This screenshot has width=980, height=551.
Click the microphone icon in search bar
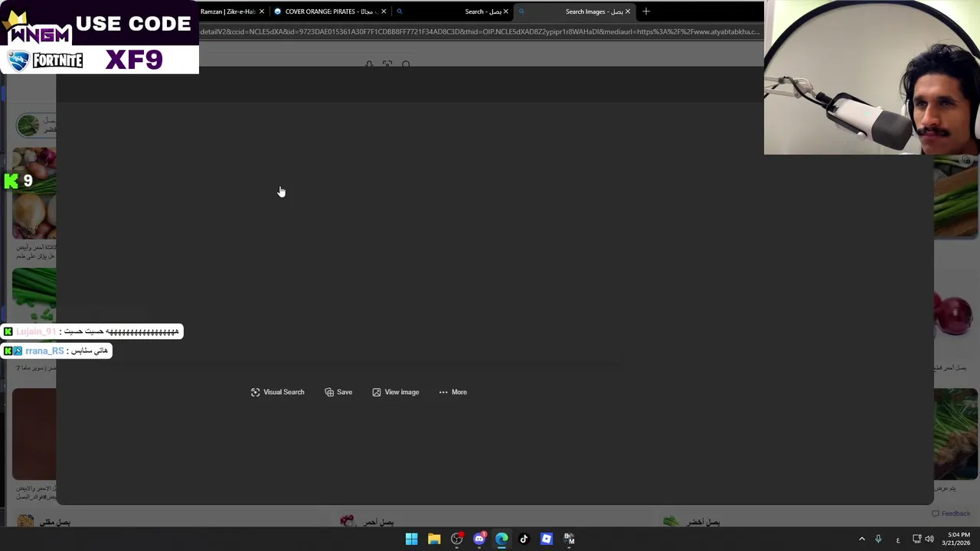point(369,64)
